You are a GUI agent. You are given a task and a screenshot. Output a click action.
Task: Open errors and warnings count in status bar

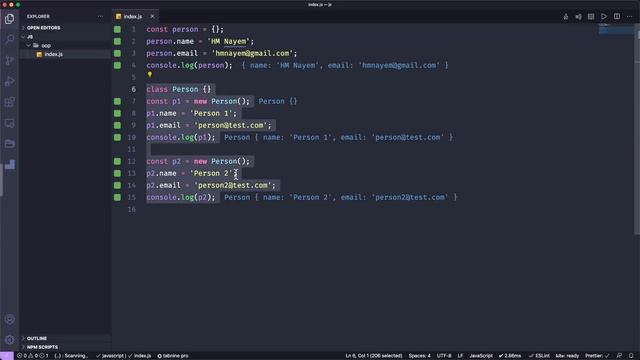(33, 356)
